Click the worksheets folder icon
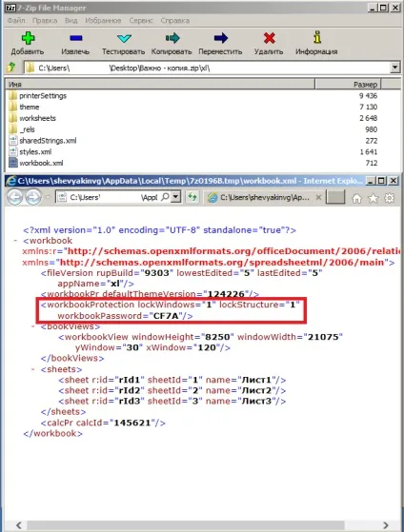This screenshot has height=532, width=404. pos(13,118)
